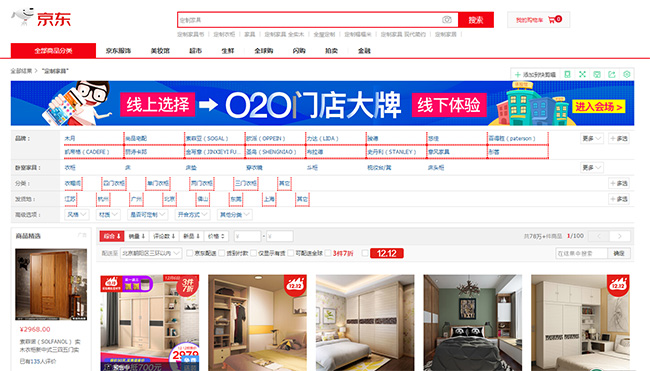Viewport: 650px width, 371px height.
Task: Click the minimum price input field
Action: [247, 236]
